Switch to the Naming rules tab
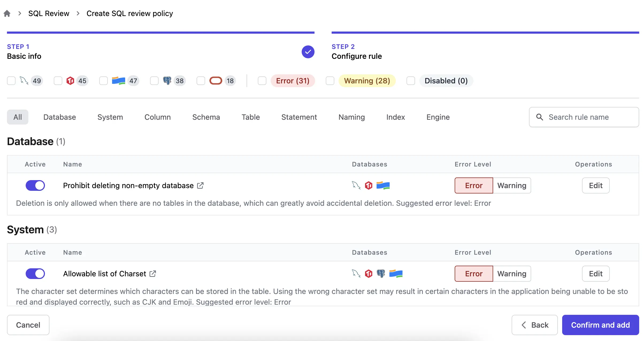644x341 pixels. point(351,117)
